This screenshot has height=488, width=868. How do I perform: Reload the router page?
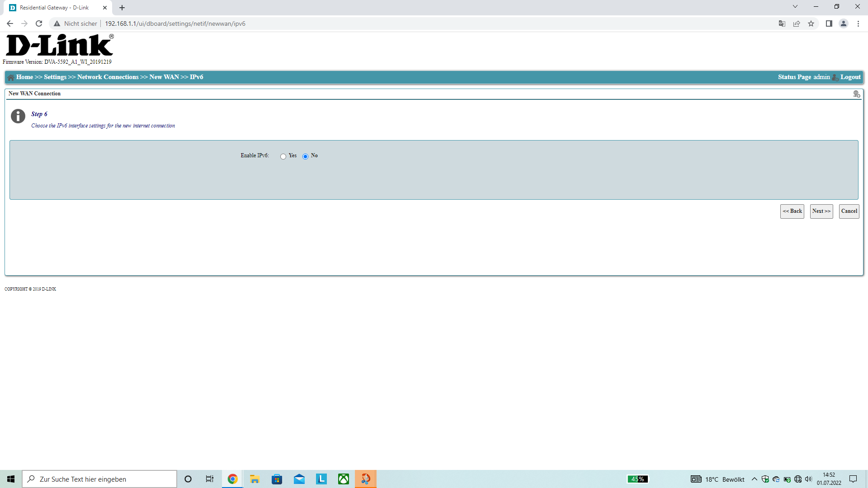click(x=39, y=23)
